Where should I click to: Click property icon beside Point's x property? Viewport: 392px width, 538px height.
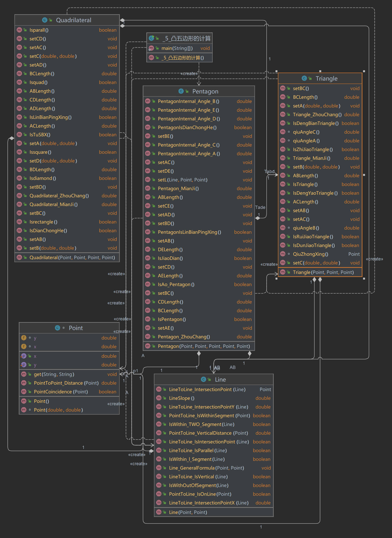[24, 356]
